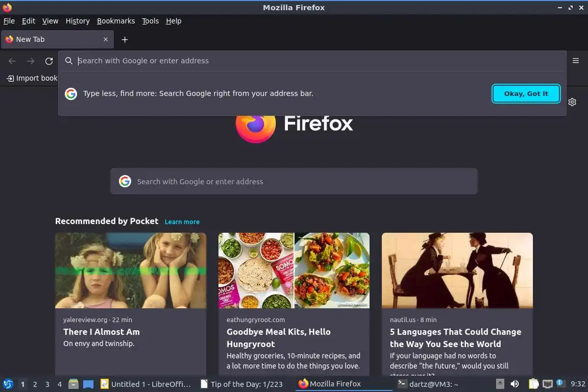Click Okay, Got It button
Image resolution: width=588 pixels, height=392 pixels.
526,93
